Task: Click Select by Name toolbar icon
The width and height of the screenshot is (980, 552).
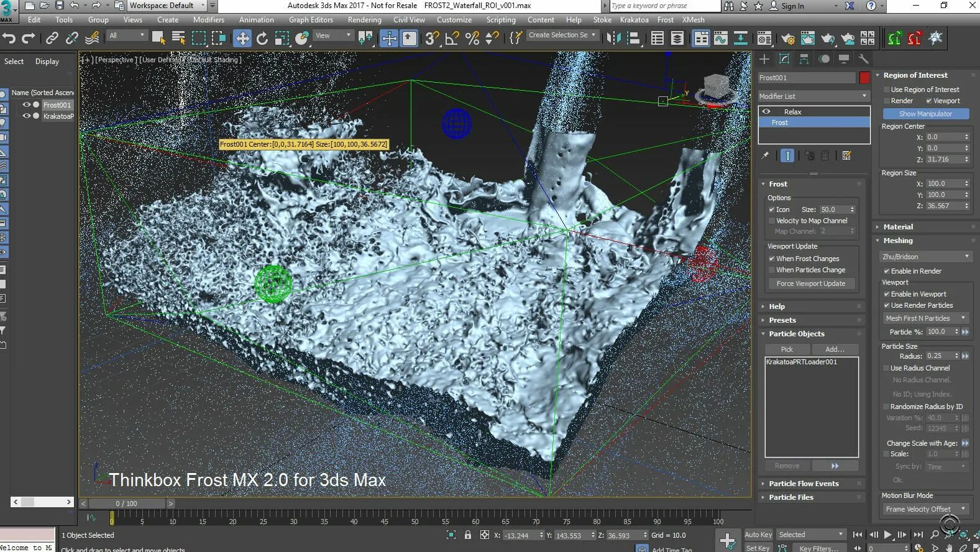Action: click(x=178, y=39)
